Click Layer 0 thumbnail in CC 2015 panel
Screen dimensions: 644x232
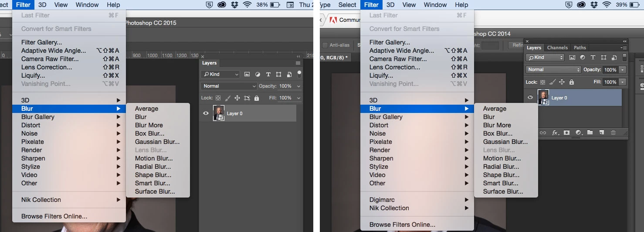[218, 113]
